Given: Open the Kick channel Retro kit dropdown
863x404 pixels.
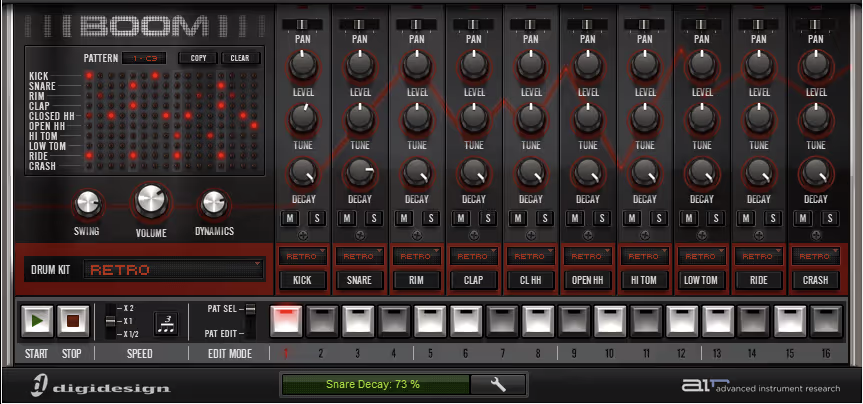Looking at the screenshot, I should point(302,256).
